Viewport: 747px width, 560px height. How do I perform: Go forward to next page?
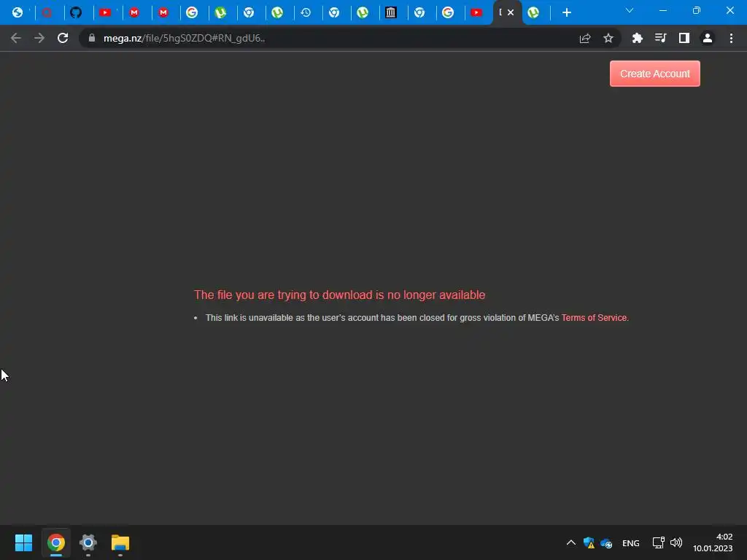(39, 38)
